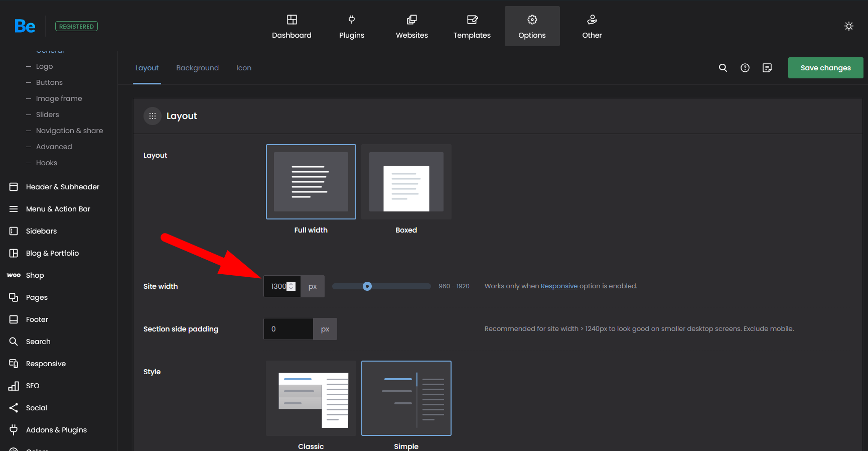Viewport: 868px width, 451px height.
Task: Open the Dashboard icon in top navigation
Action: pos(292,20)
